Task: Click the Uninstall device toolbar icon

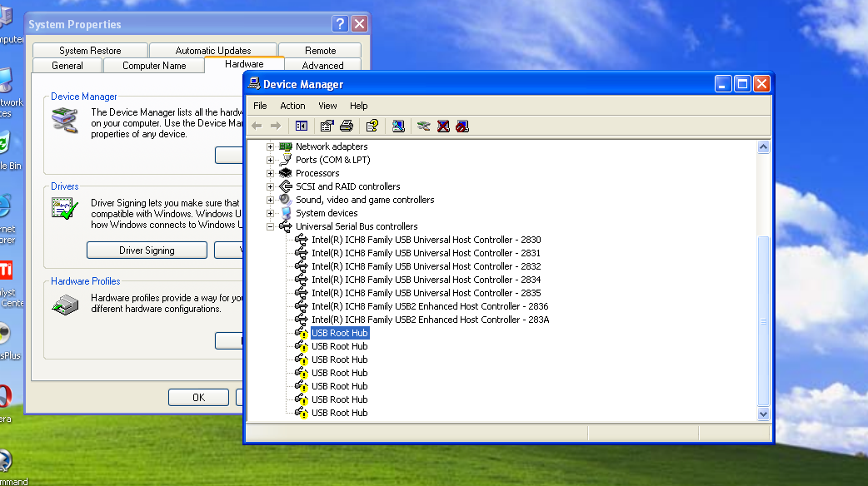Action: click(443, 126)
